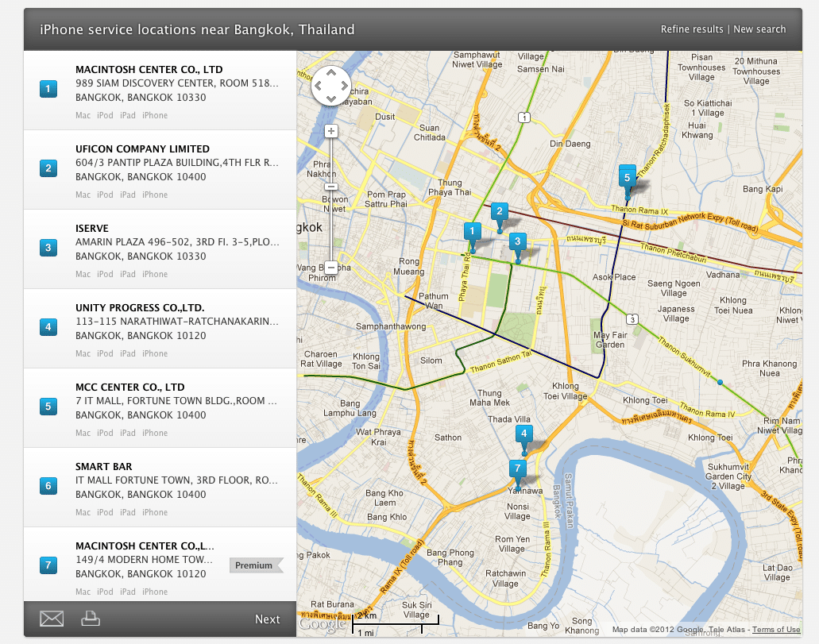Select map pin 3 on the map
This screenshot has height=644, width=819.
[x=517, y=241]
